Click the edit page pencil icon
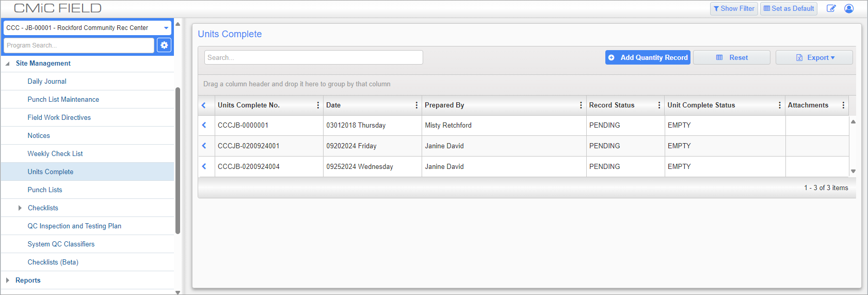 click(x=831, y=9)
